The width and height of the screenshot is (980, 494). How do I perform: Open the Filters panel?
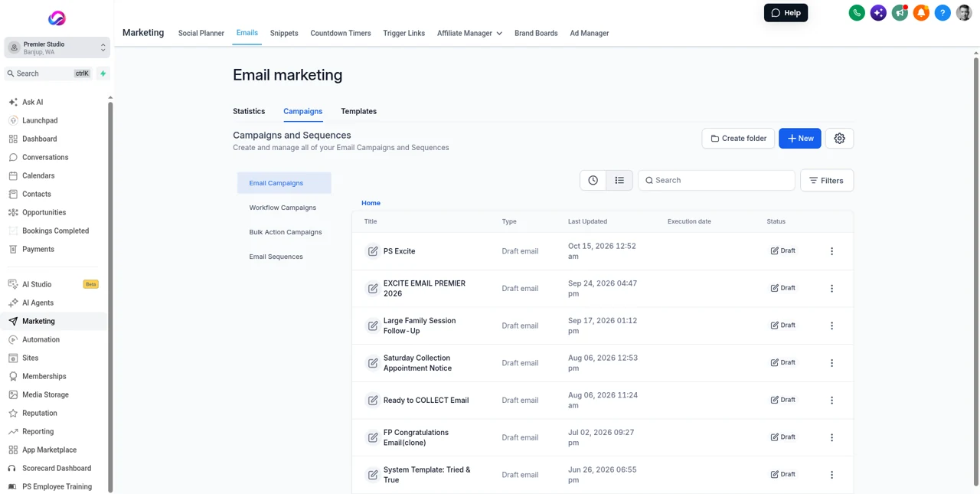[x=827, y=181]
